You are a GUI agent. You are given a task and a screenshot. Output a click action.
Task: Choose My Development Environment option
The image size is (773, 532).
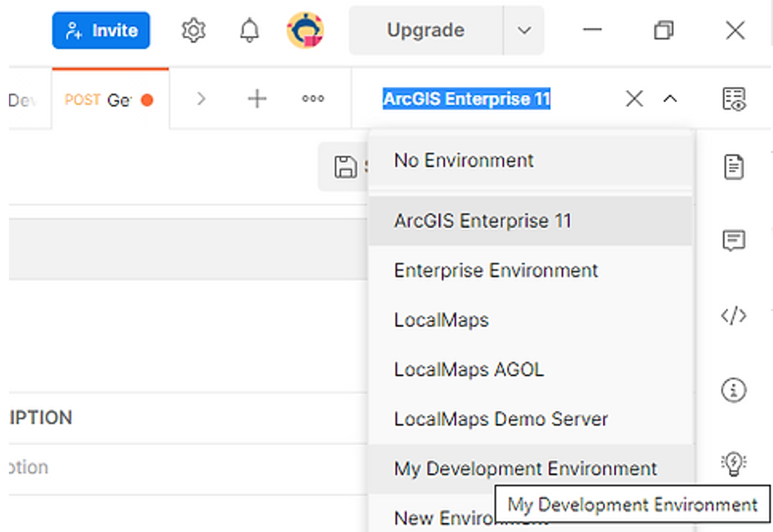point(530,469)
